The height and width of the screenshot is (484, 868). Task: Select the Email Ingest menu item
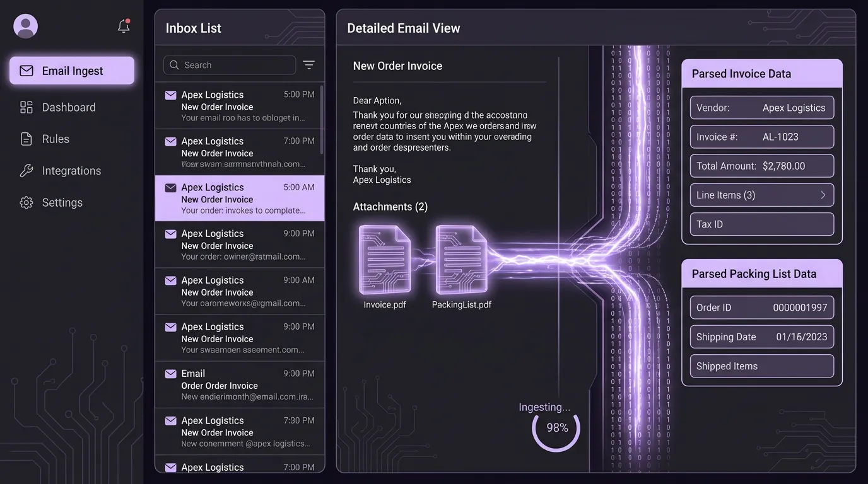tap(72, 71)
